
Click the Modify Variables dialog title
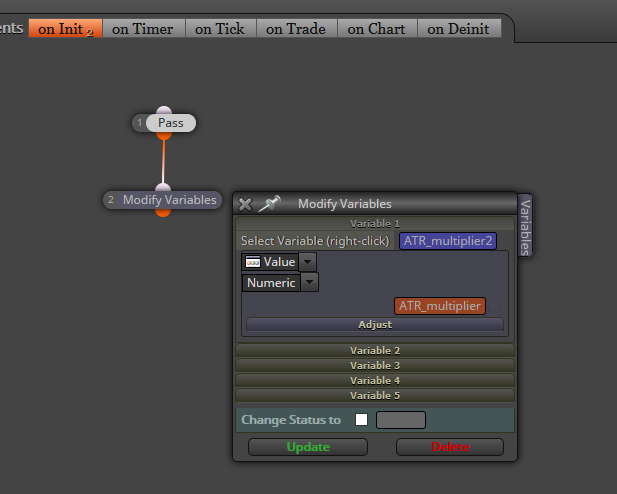(345, 204)
